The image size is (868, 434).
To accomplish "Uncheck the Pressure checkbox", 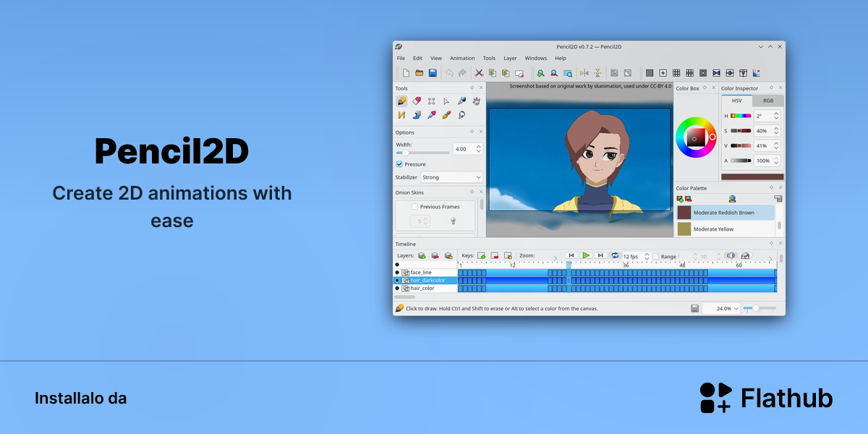I will click(399, 164).
